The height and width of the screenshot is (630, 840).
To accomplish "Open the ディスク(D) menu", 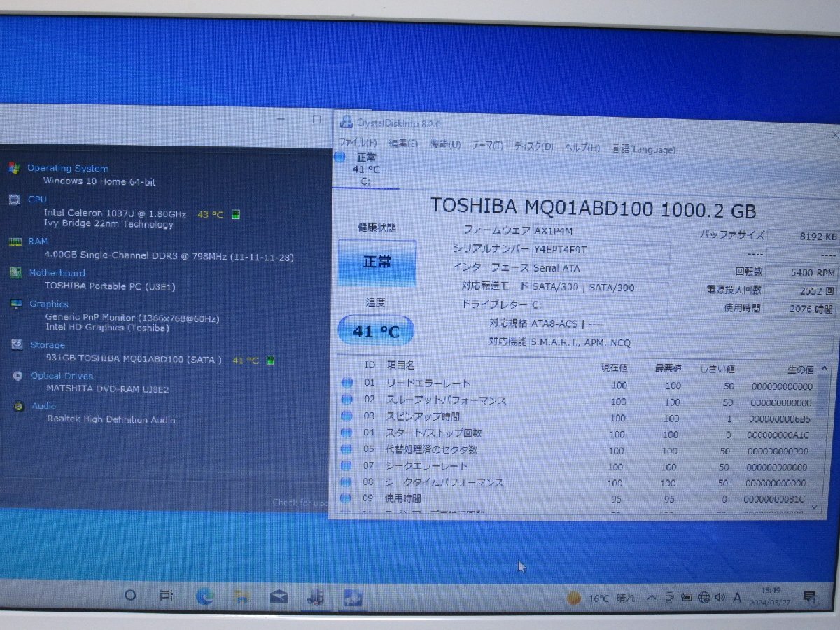I will tap(534, 146).
